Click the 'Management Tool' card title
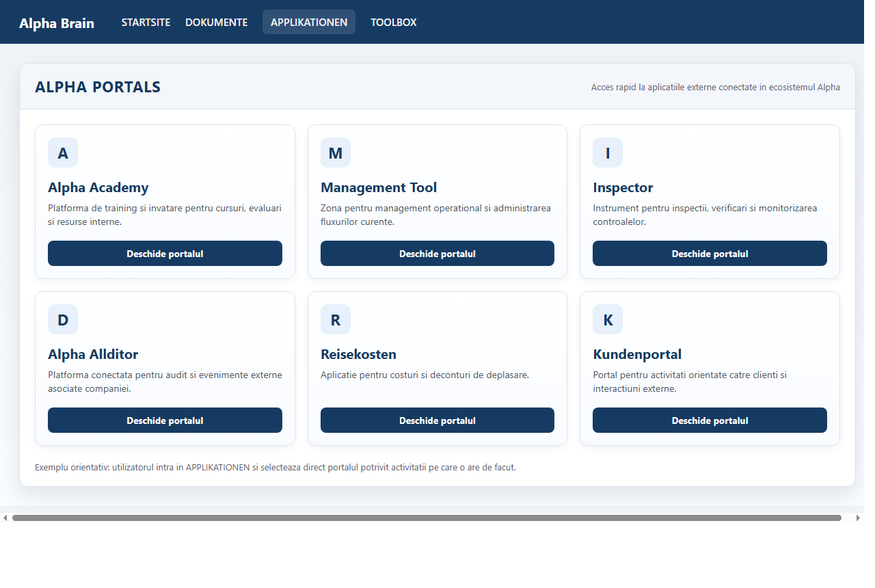The image size is (875, 588). (x=379, y=187)
